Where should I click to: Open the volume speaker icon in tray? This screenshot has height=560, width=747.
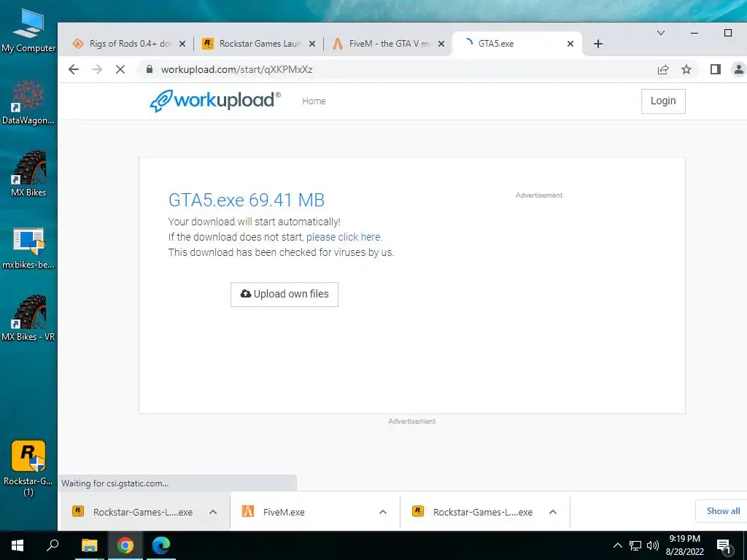click(653, 545)
